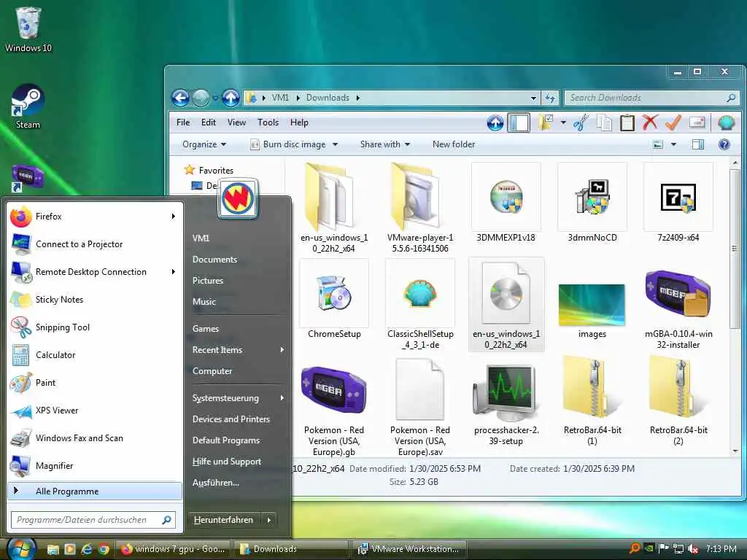Select the ChromeSetup file
The image size is (747, 560).
pos(334,300)
